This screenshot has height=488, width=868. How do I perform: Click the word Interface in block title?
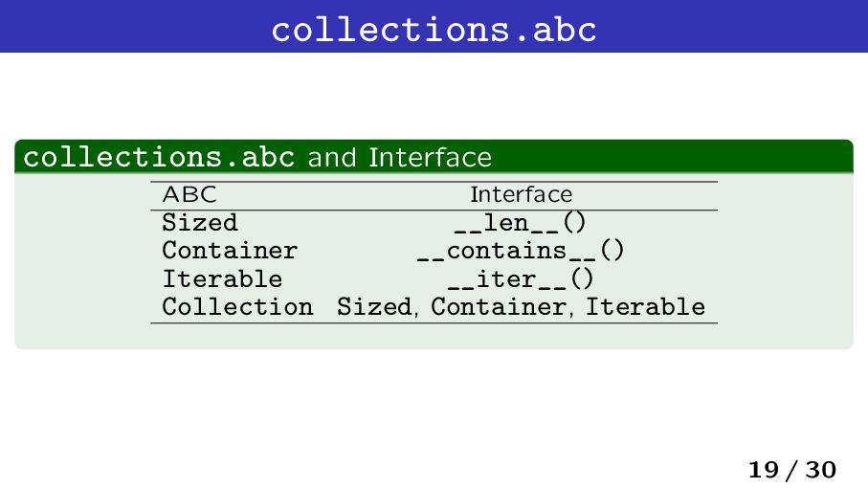430,158
